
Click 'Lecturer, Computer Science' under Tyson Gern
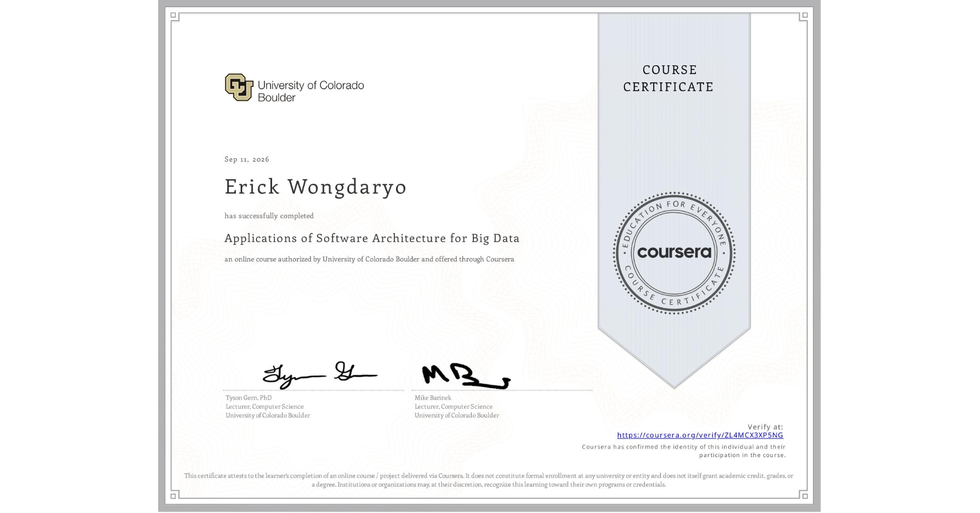click(x=264, y=406)
